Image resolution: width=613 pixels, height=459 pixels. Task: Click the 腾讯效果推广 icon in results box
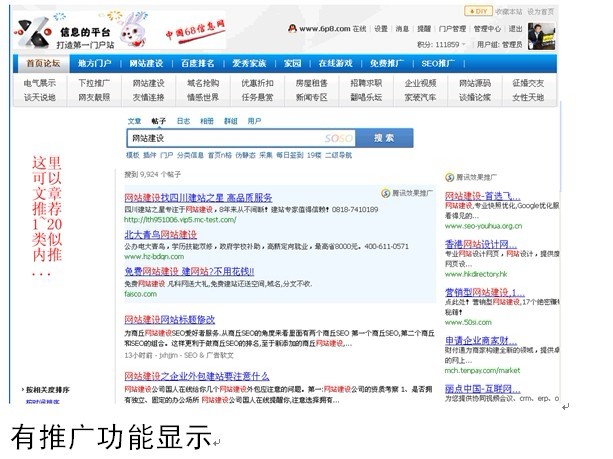385,193
